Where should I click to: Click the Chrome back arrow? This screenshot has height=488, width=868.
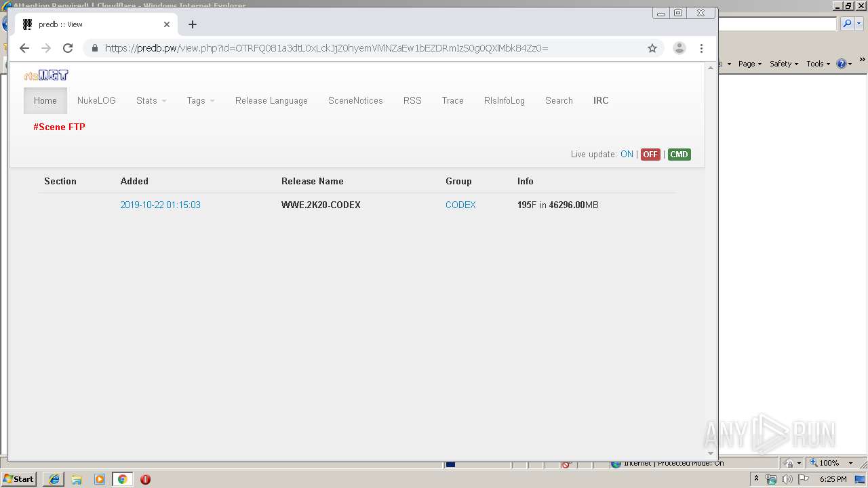pyautogui.click(x=24, y=48)
